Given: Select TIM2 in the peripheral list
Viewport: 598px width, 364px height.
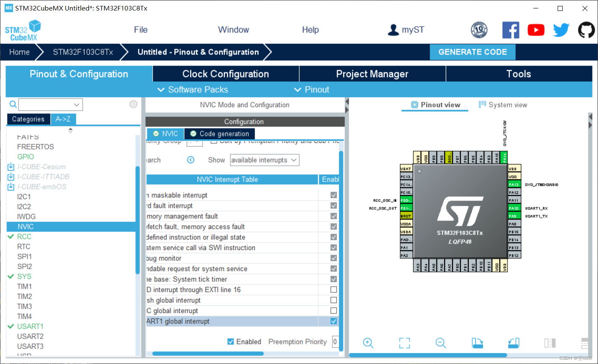Looking at the screenshot, I should [24, 296].
